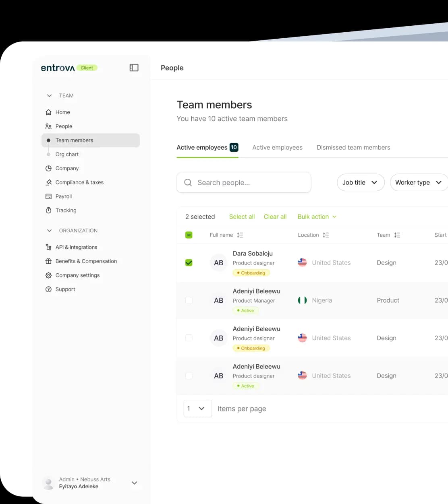Check the Product Manager row checkbox
448x504 pixels.
189,300
